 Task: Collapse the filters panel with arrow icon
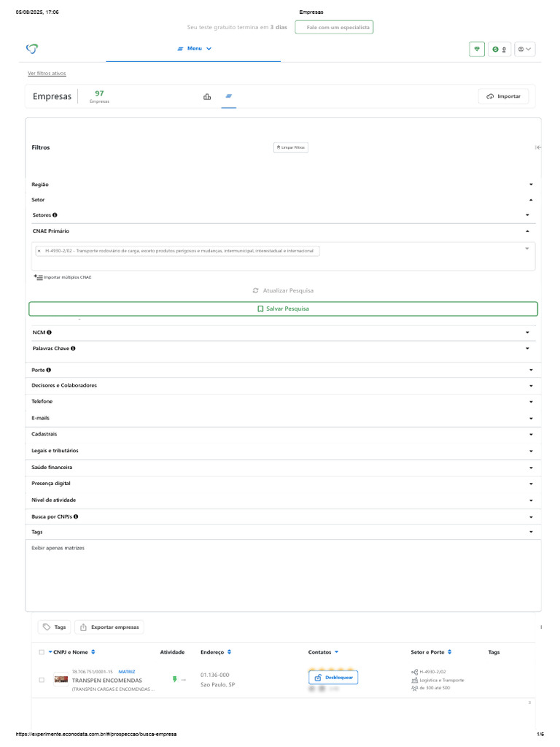(x=537, y=147)
